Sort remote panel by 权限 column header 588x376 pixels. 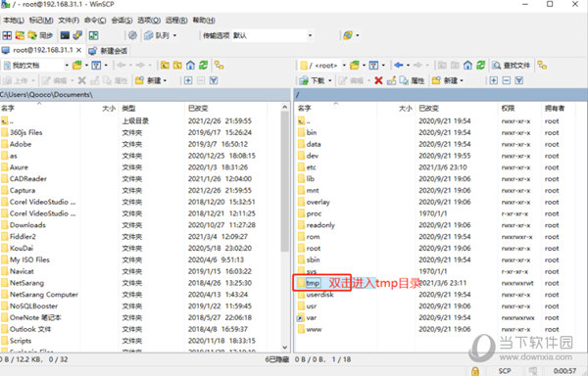[519, 109]
